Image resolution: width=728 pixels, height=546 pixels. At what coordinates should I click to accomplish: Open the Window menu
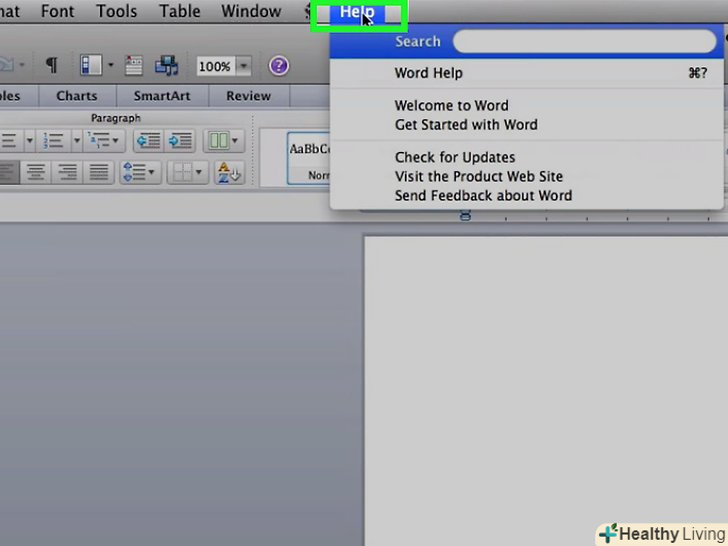(x=251, y=11)
